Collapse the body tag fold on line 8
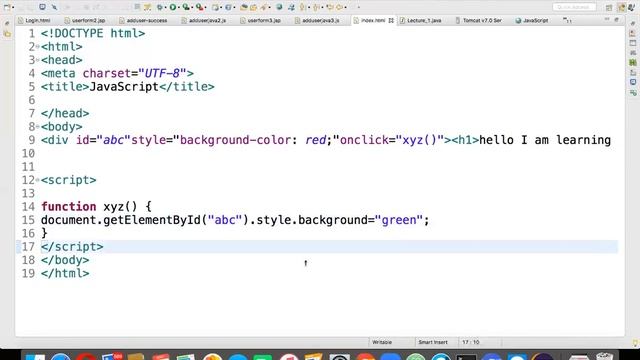640x360 pixels. (38, 127)
